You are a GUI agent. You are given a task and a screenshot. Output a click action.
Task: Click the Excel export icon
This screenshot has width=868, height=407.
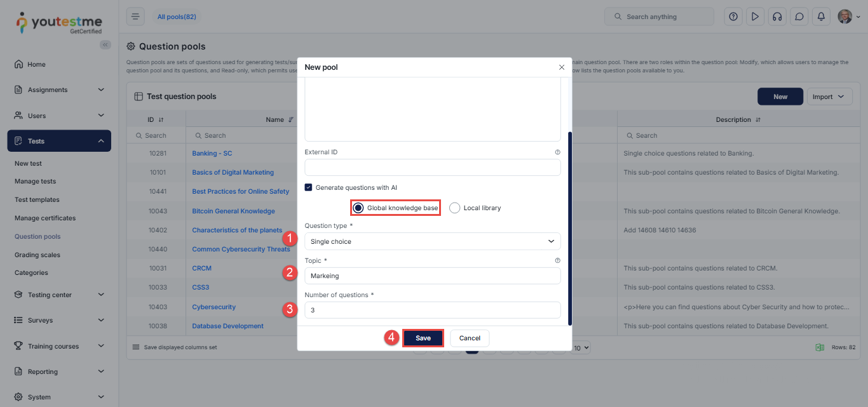tap(820, 347)
